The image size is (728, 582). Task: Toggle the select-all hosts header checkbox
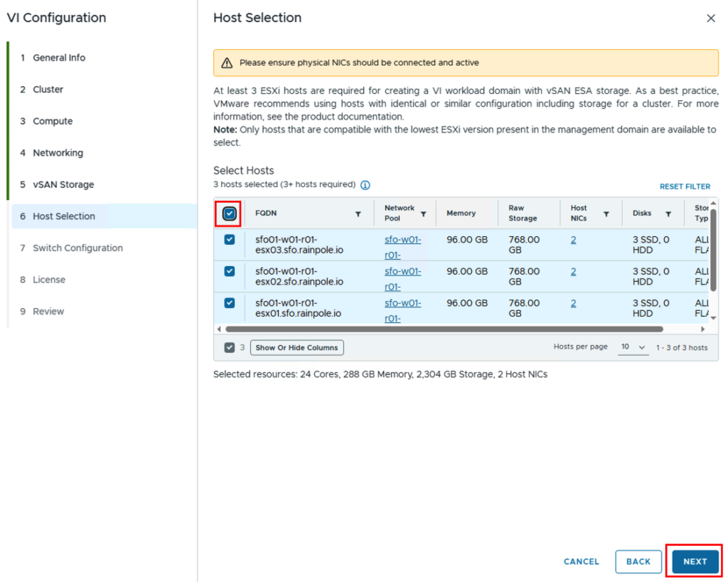230,213
